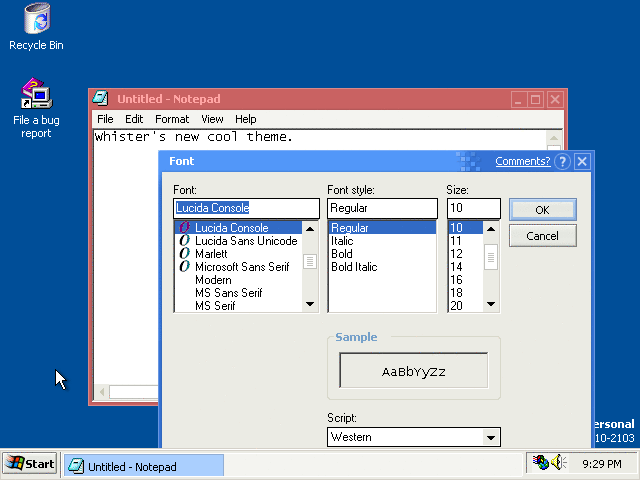Select size 20 in list
The width and height of the screenshot is (640, 480).
[465, 306]
